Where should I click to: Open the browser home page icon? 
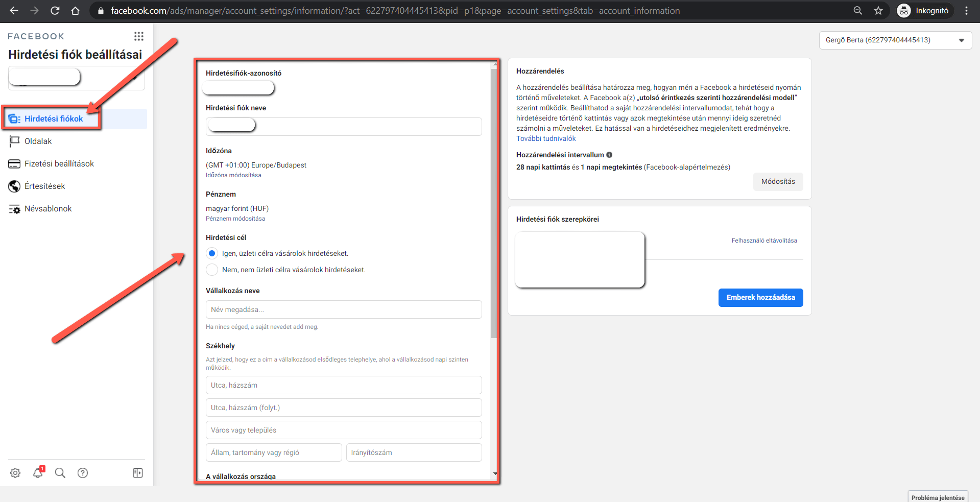coord(76,11)
